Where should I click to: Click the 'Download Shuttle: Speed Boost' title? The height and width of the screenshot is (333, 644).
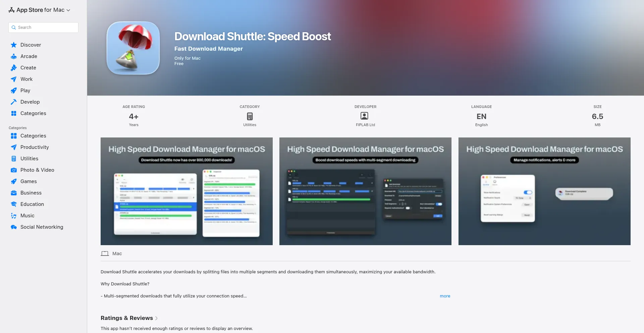pos(253,36)
